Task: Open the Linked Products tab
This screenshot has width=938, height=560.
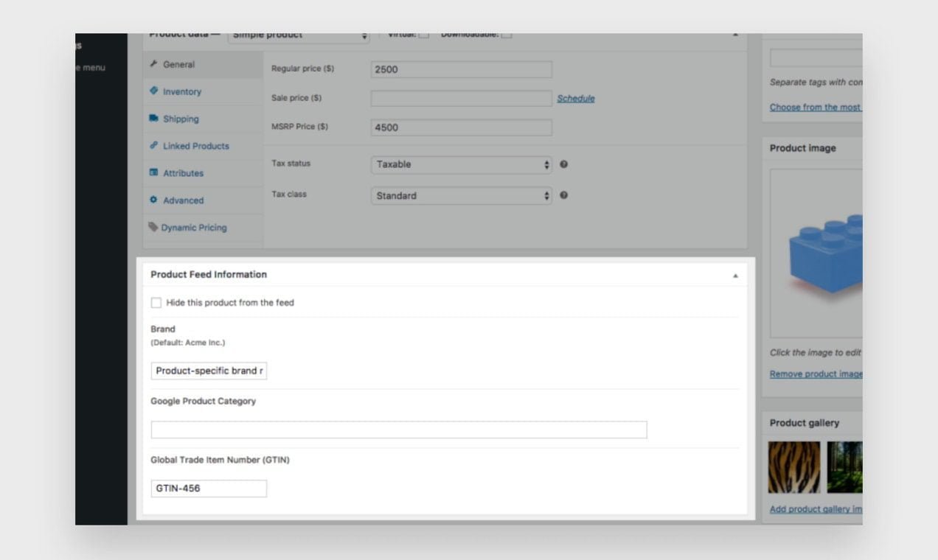Action: tap(203, 146)
